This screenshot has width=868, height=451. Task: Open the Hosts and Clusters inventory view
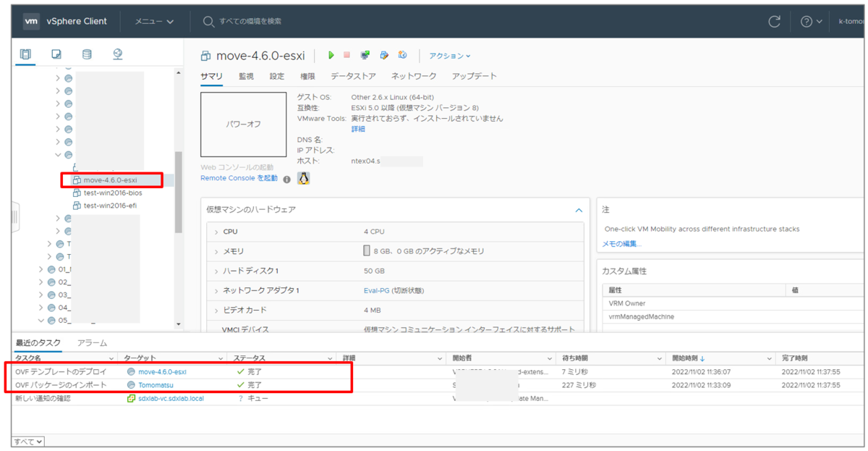click(26, 54)
